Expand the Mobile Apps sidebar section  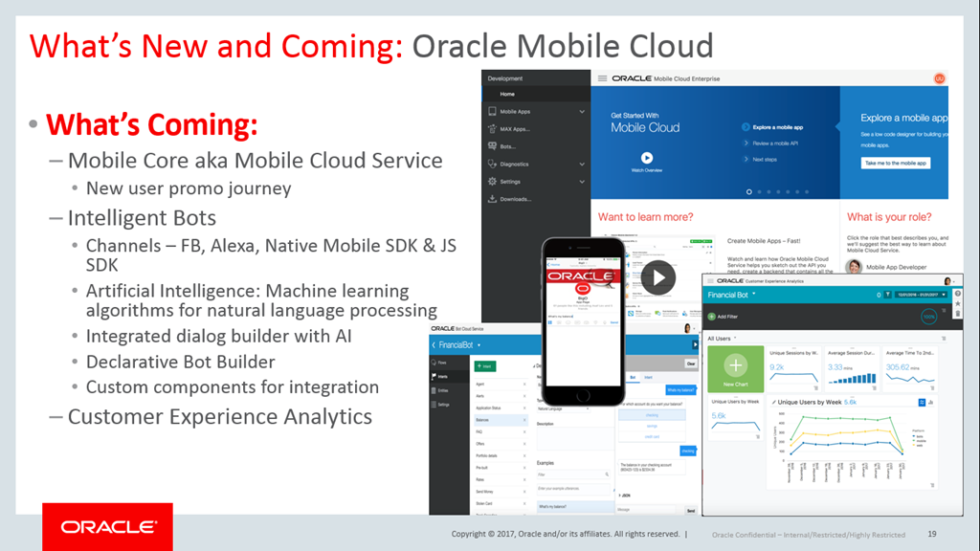click(582, 112)
